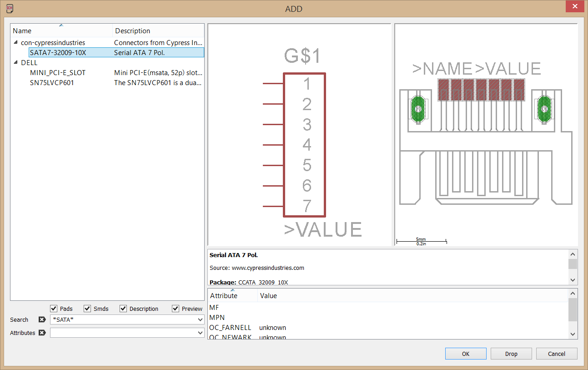Clear the Search field with X icon
Viewport: 588px width, 370px height.
tap(42, 320)
